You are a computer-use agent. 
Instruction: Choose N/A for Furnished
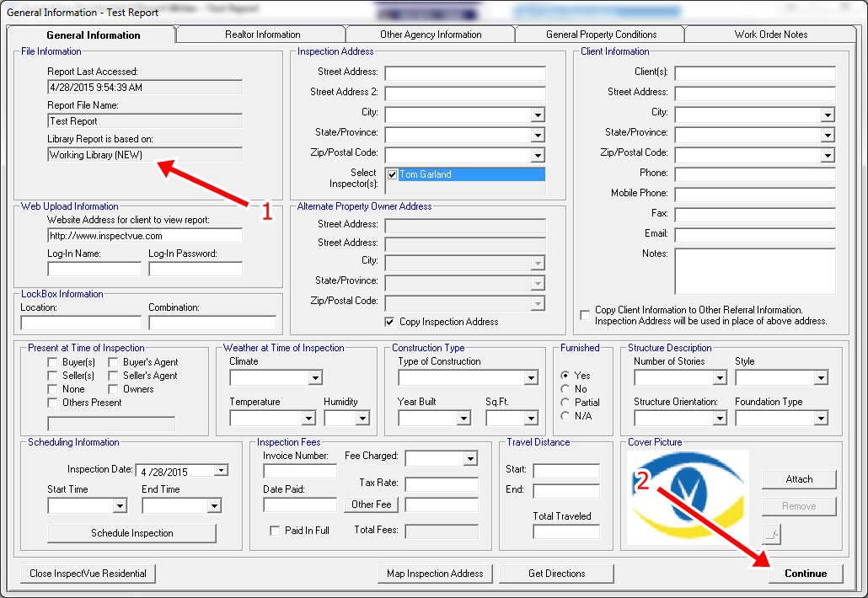565,415
